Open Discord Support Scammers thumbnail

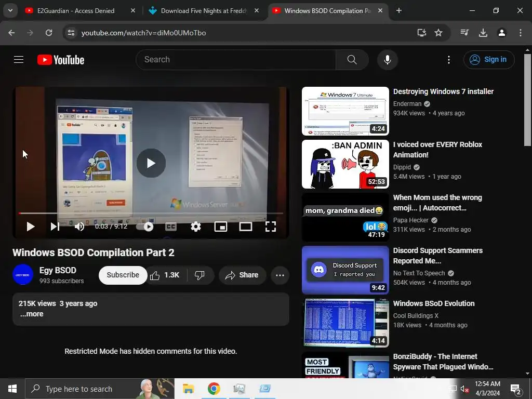coord(345,270)
